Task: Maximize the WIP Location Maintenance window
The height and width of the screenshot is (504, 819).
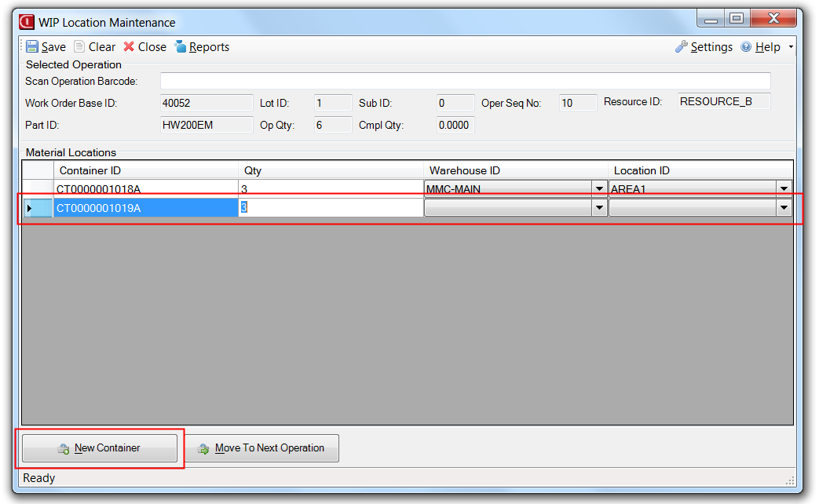Action: 736,19
